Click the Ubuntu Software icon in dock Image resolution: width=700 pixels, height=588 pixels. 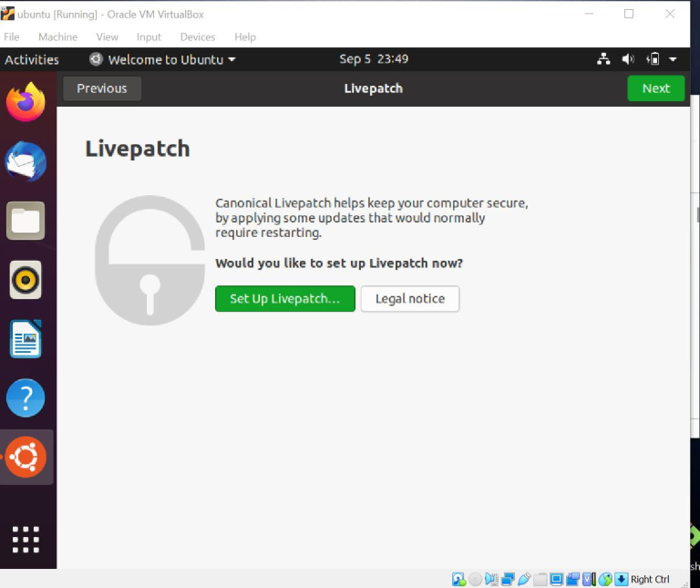point(26,458)
